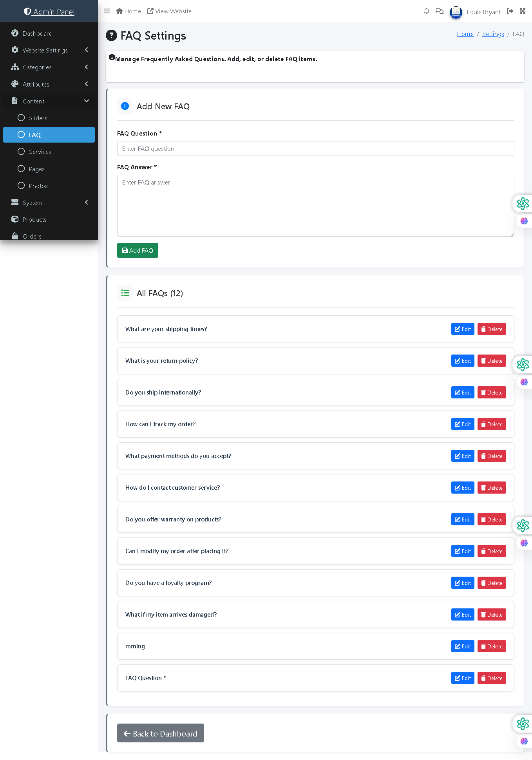532x760 pixels.
Task: Open the chat messages icon
Action: click(440, 11)
